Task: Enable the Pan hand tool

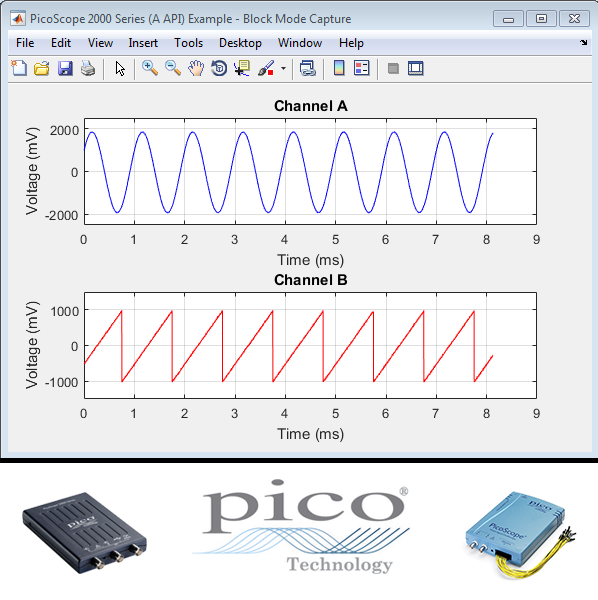Action: [196, 69]
